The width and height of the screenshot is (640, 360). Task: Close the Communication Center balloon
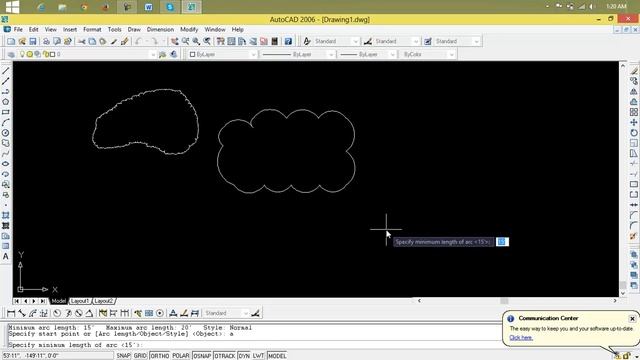click(x=632, y=319)
